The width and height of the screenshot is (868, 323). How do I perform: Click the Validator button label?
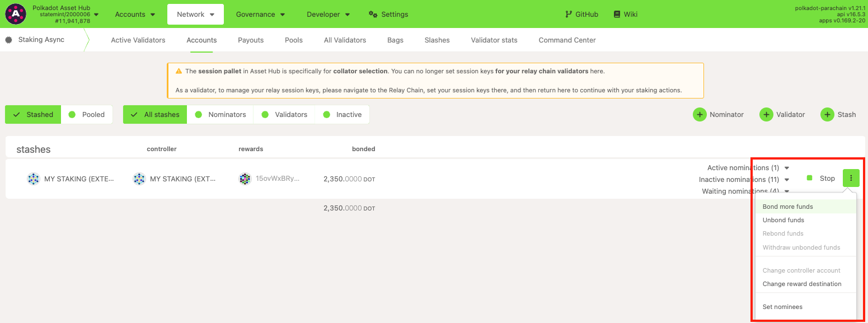point(790,114)
